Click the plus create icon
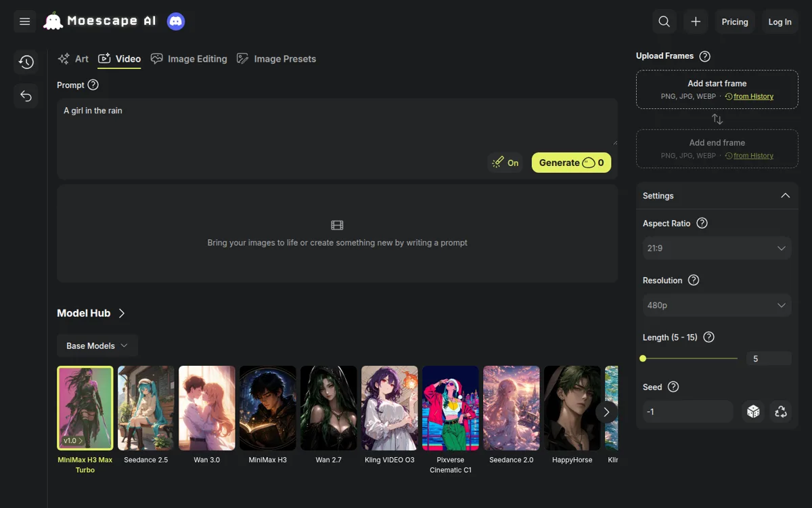The height and width of the screenshot is (508, 812). click(696, 22)
